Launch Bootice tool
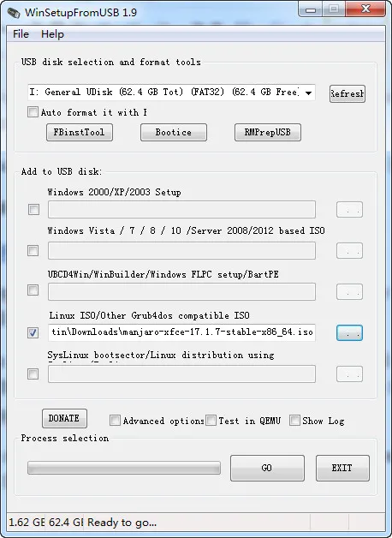Screen dimensions: 392x538 [174, 132]
